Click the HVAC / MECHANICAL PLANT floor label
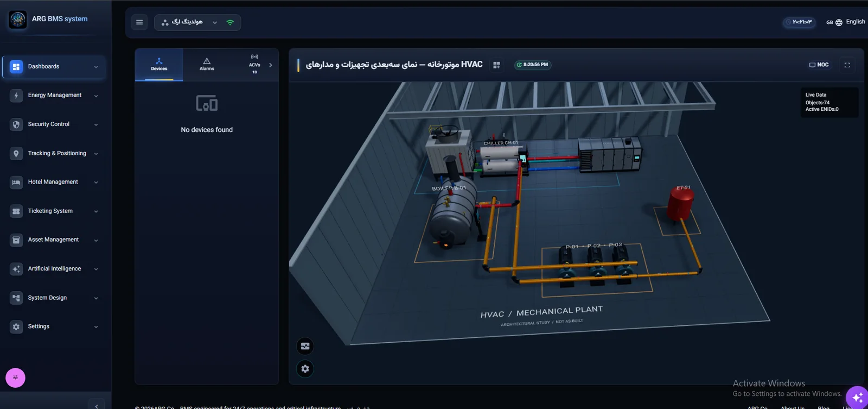This screenshot has height=409, width=868. 541,312
